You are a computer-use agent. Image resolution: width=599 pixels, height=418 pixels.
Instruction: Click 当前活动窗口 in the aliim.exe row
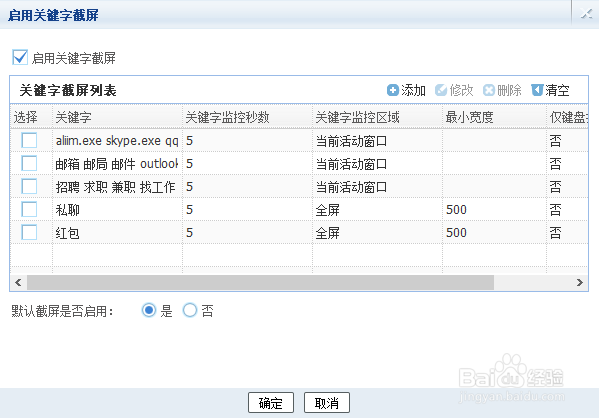pyautogui.click(x=351, y=141)
